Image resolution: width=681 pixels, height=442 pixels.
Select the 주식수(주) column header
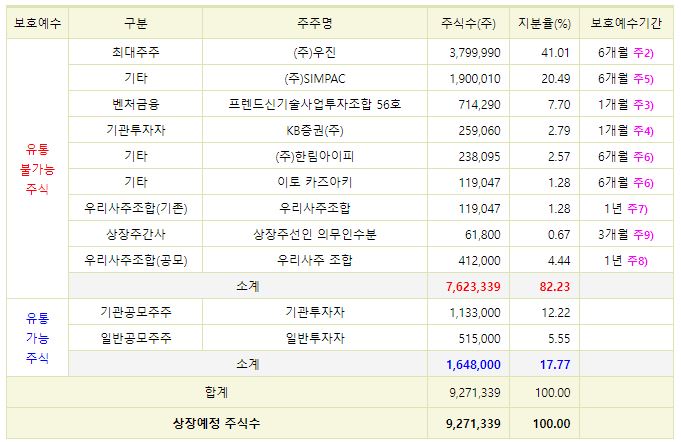[468, 23]
